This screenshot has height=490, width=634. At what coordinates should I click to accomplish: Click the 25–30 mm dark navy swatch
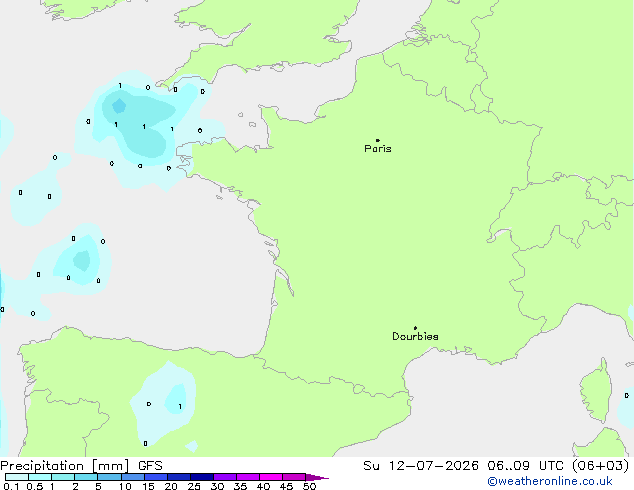(202, 477)
